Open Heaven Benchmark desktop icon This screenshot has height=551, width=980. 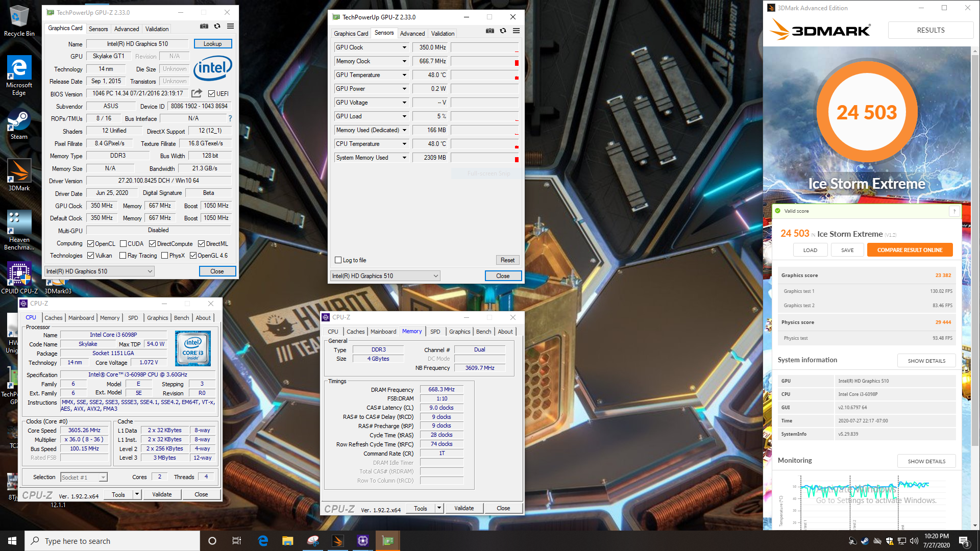(x=19, y=231)
